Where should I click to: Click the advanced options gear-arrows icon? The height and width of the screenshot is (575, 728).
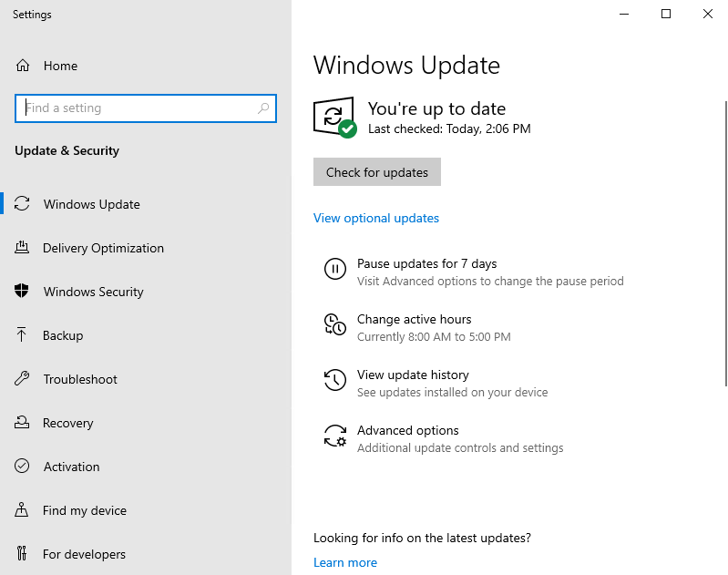point(335,436)
